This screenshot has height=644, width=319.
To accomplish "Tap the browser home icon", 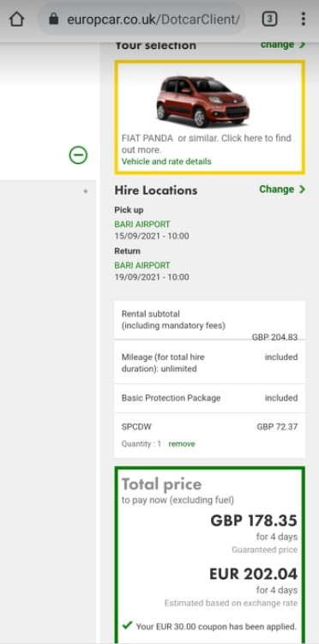I will pyautogui.click(x=16, y=19).
